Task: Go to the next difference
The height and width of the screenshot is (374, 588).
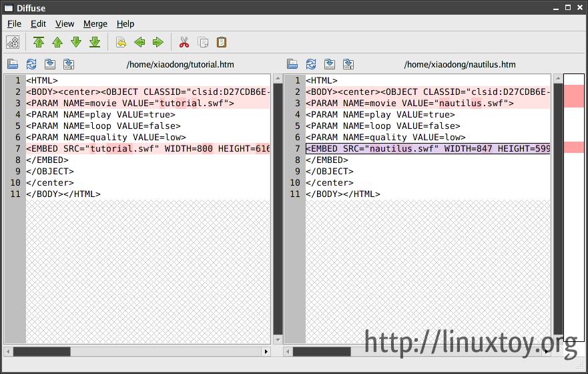Action: (x=76, y=42)
